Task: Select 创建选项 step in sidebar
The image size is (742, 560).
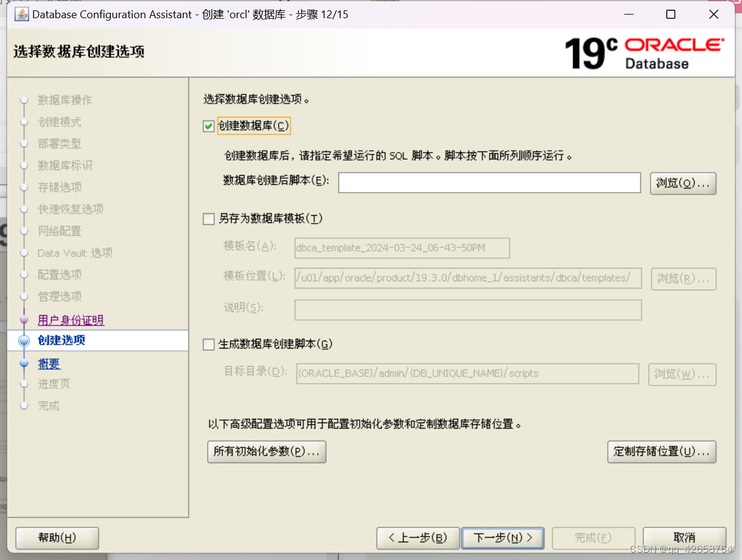Action: click(x=61, y=340)
